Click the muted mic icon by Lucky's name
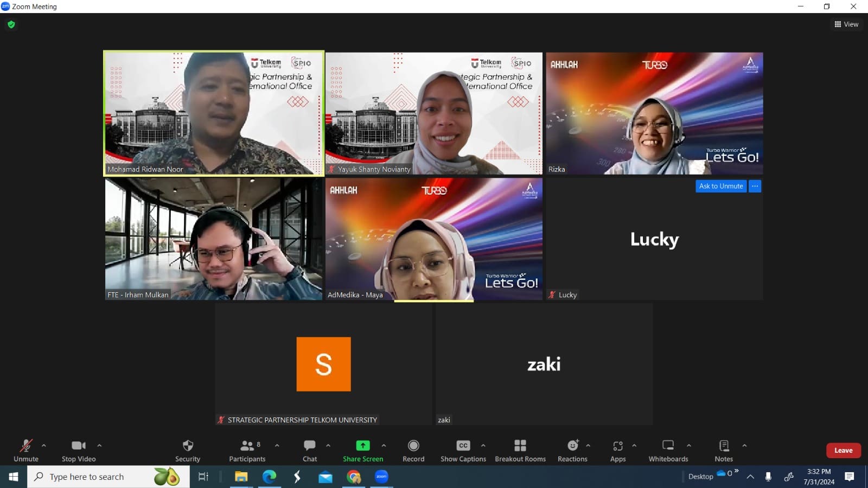 (x=552, y=295)
